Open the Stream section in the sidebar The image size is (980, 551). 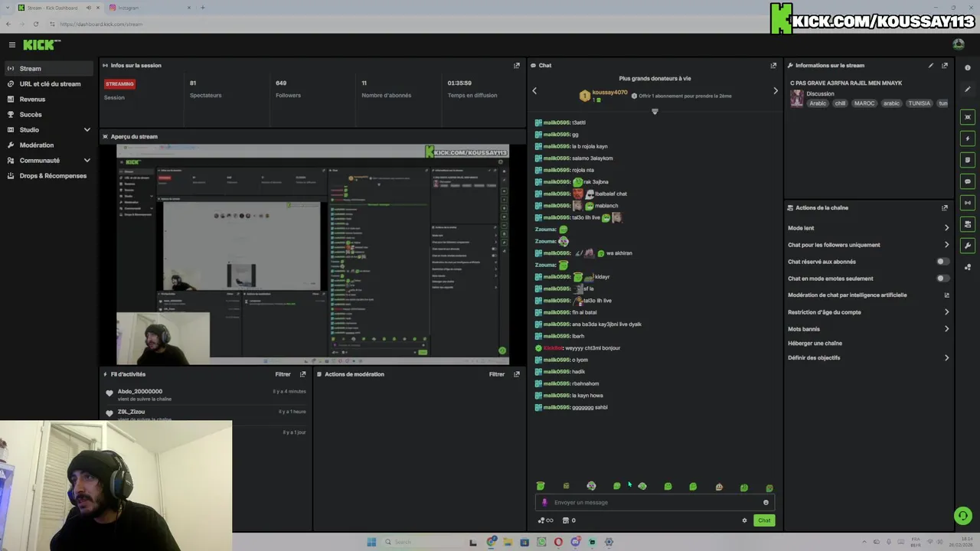(x=49, y=68)
